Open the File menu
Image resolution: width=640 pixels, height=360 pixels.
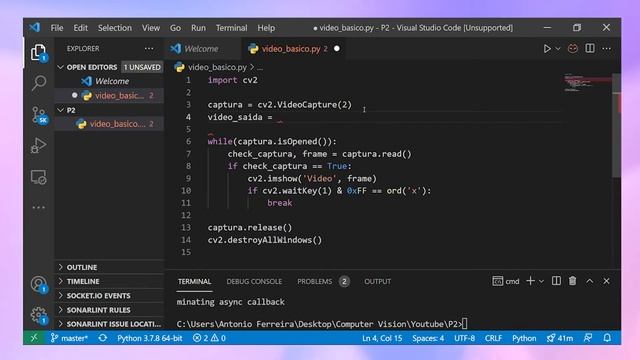[57, 28]
